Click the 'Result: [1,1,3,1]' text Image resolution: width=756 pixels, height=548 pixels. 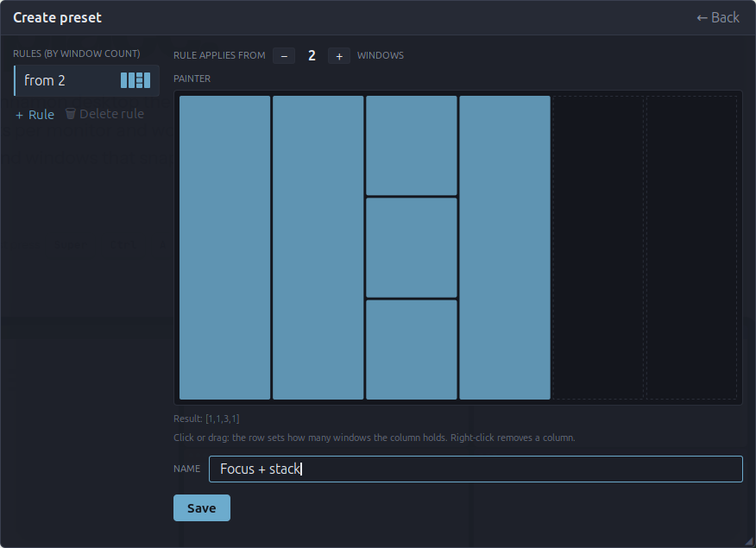tap(206, 419)
